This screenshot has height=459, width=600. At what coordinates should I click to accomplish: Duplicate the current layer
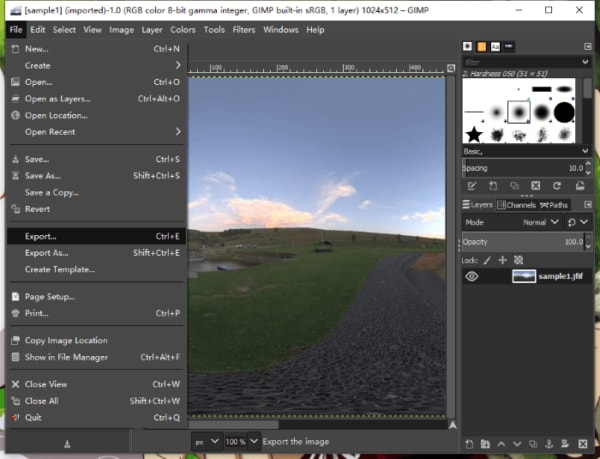coord(533,444)
